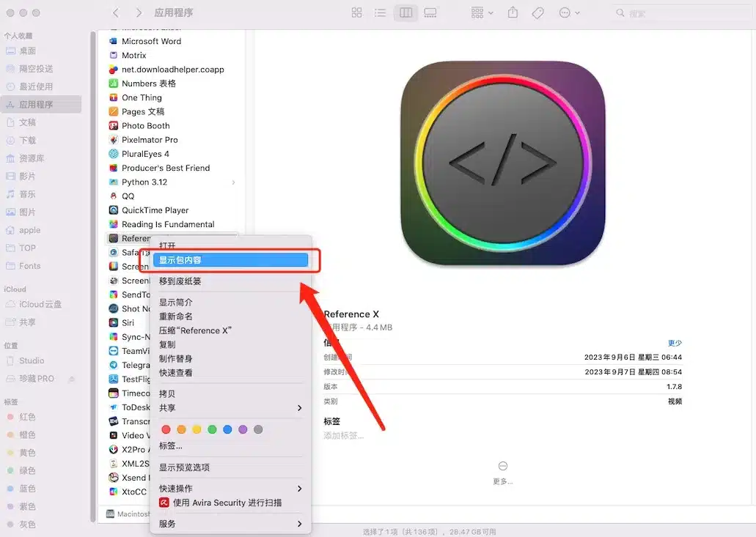Viewport: 756px width, 537px height.
Task: Apply the red tag color dot
Action: pos(166,429)
